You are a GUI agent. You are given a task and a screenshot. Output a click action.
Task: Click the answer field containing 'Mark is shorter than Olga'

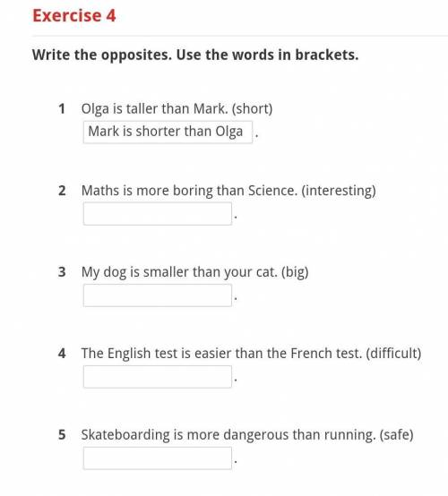[168, 133]
